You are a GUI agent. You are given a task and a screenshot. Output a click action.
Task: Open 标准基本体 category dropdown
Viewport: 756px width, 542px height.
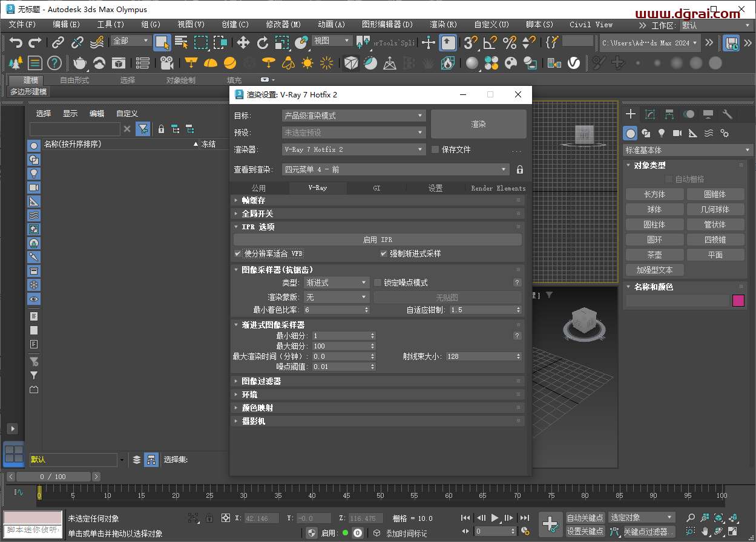(x=688, y=150)
